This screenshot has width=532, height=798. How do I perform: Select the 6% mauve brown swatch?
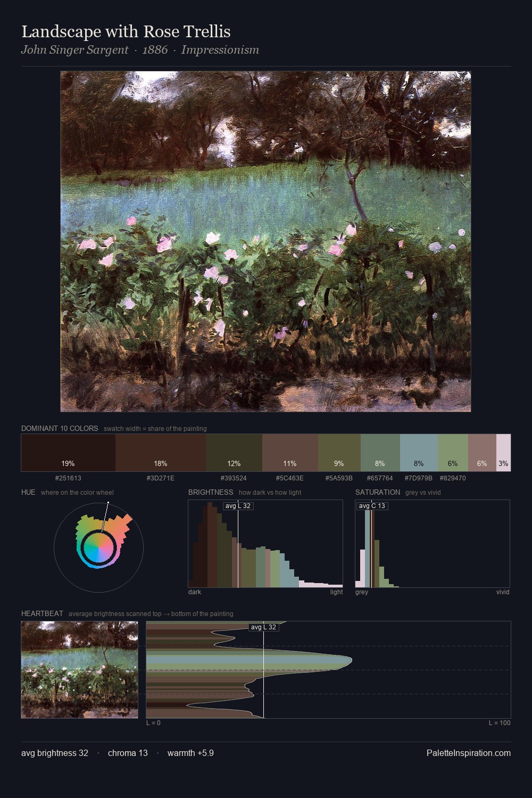pos(482,453)
